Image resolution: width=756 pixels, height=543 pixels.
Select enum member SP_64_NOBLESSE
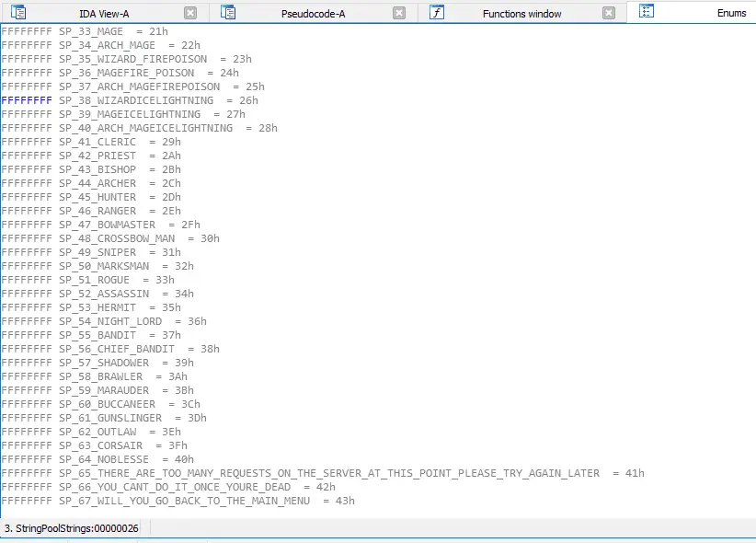tap(104, 459)
